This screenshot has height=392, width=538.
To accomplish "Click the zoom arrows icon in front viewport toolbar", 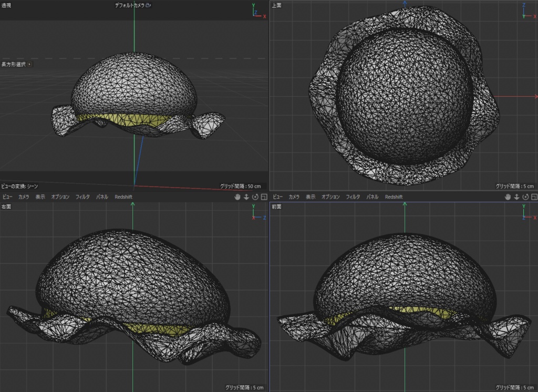I will pos(516,197).
